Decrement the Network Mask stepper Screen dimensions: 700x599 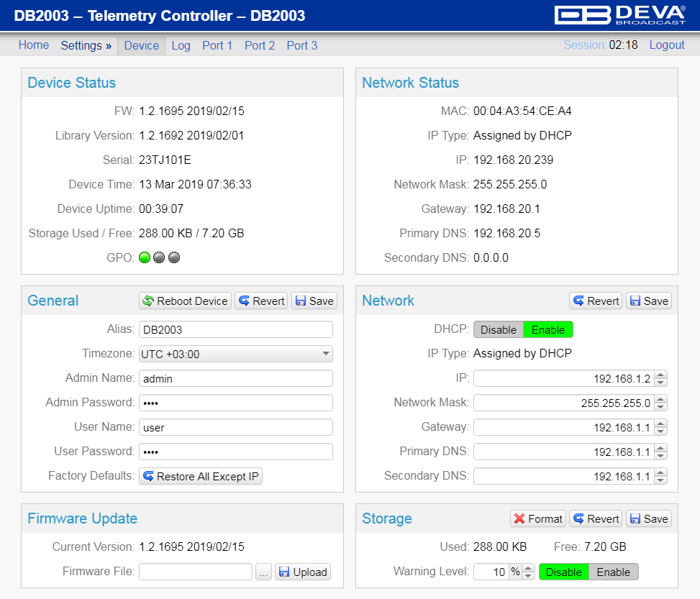point(660,407)
